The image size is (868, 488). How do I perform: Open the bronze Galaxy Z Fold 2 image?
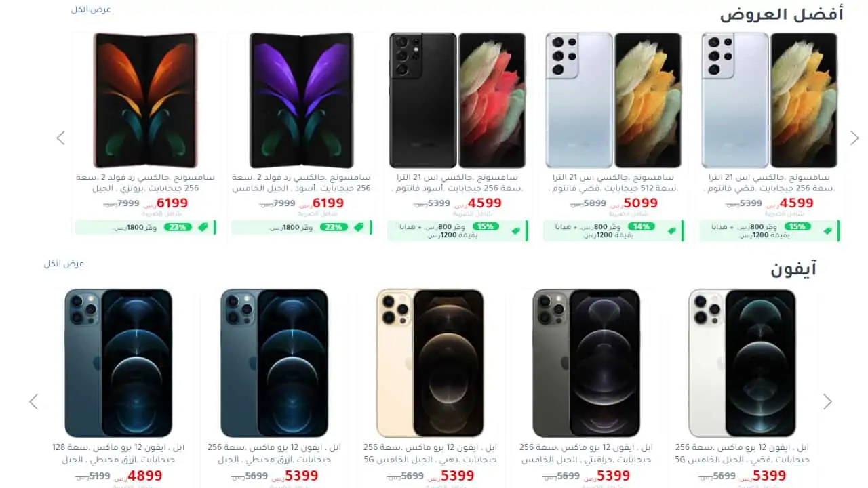(145, 100)
